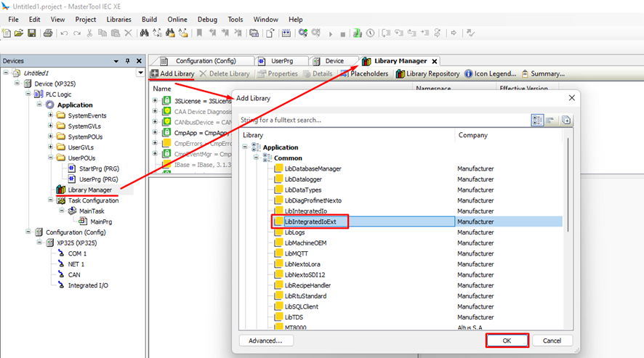644x358 pixels.
Task: Click the Open Project folder icon
Action: [19, 33]
